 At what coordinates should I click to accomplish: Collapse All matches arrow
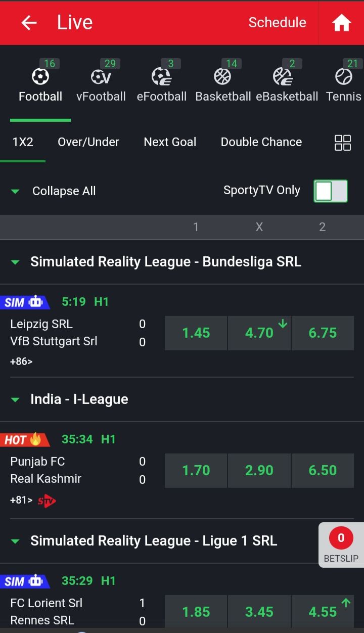coord(15,191)
